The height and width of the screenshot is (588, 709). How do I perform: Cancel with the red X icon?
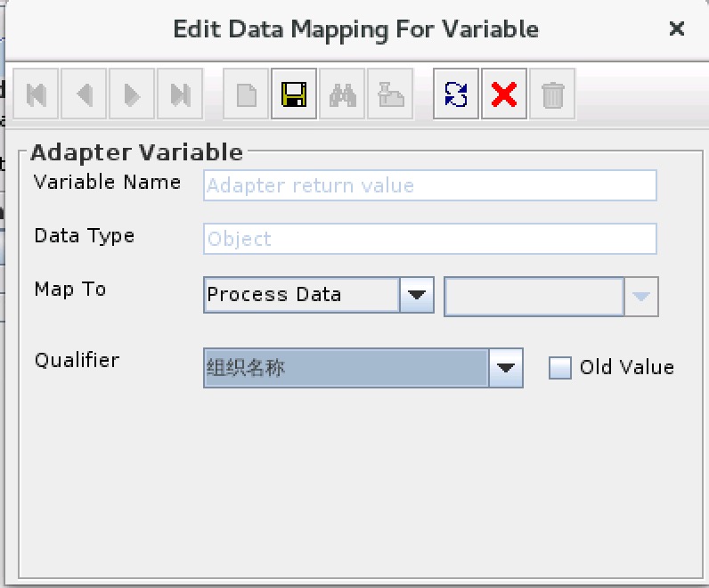[504, 94]
